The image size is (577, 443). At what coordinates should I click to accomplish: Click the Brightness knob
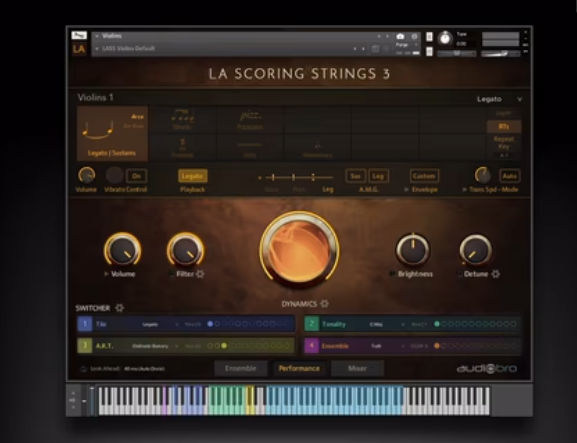413,250
